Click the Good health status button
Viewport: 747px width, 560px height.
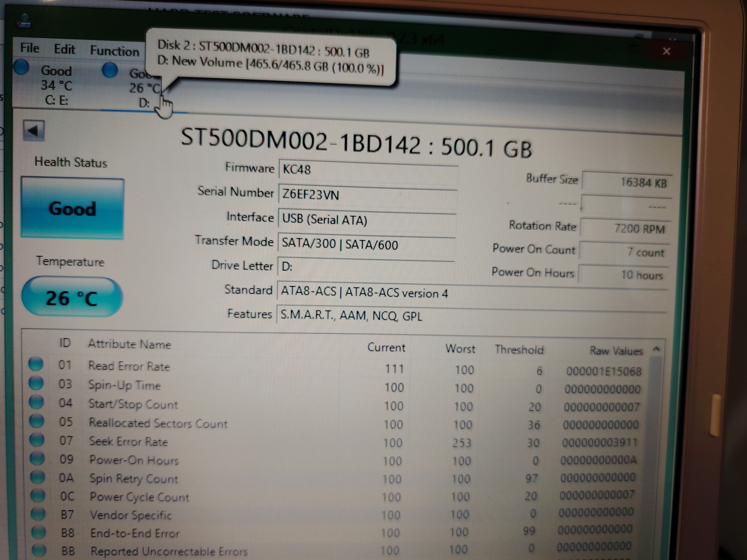72,209
